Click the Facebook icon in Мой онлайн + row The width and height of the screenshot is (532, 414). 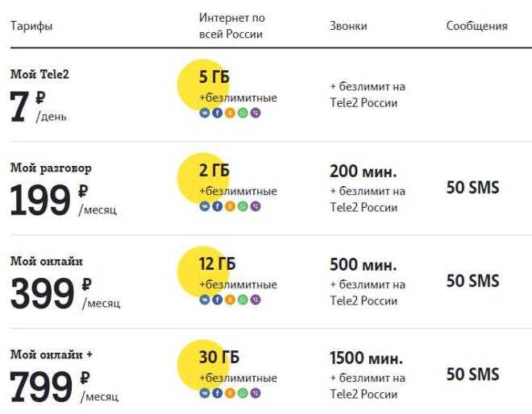(x=218, y=393)
